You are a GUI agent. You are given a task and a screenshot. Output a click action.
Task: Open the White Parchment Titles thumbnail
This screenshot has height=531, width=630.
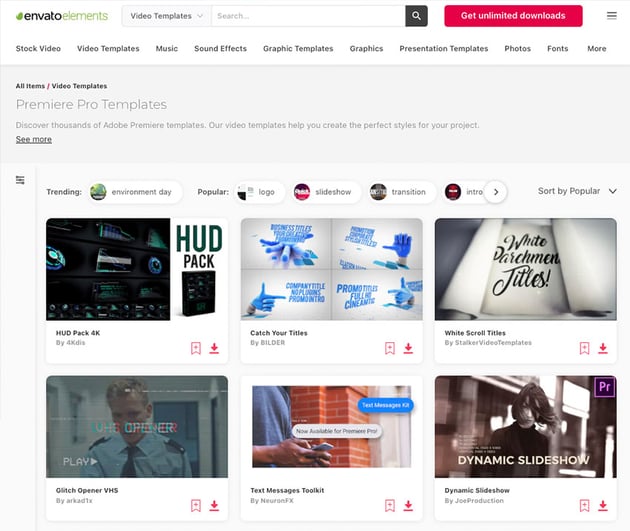click(x=526, y=269)
